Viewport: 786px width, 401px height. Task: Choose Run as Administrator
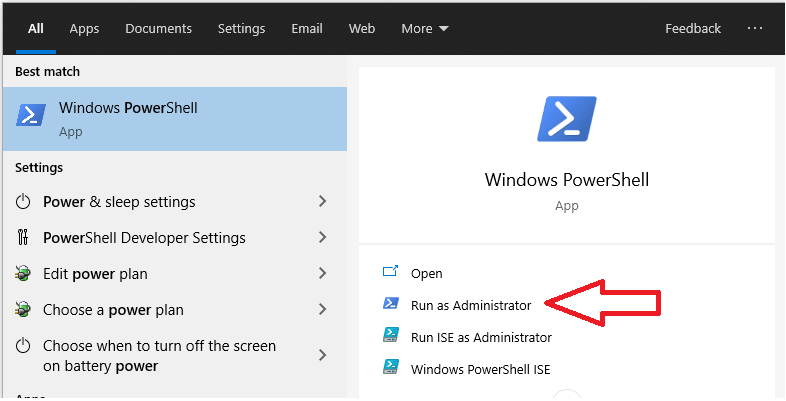471,305
